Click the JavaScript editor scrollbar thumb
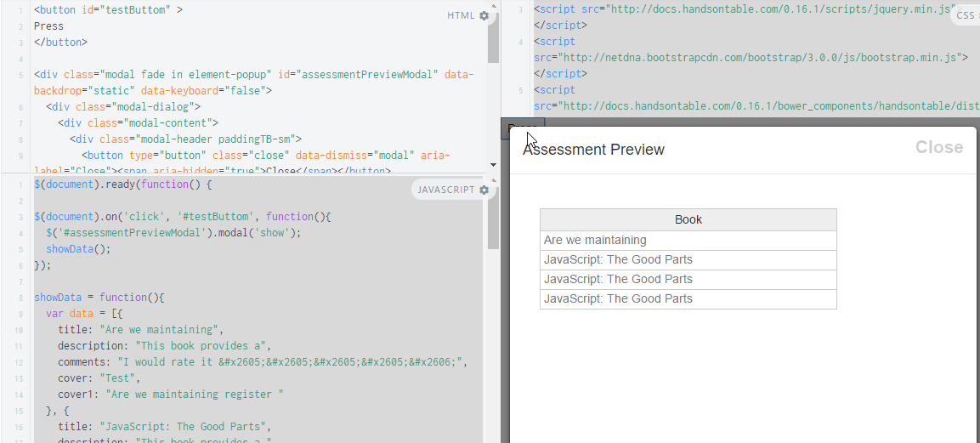 (x=494, y=218)
